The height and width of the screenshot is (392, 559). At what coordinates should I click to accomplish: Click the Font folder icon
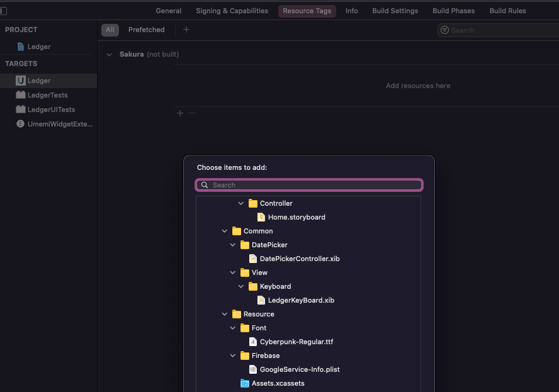point(244,328)
